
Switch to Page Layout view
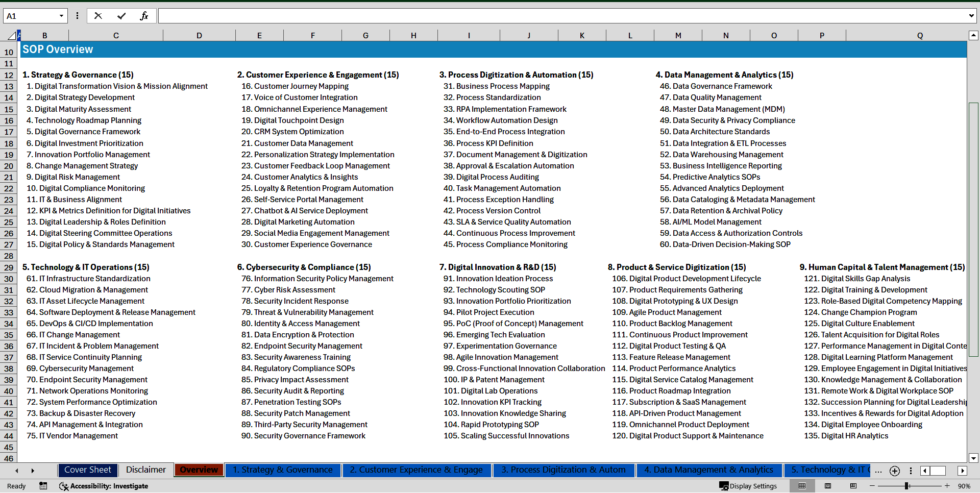(x=828, y=486)
